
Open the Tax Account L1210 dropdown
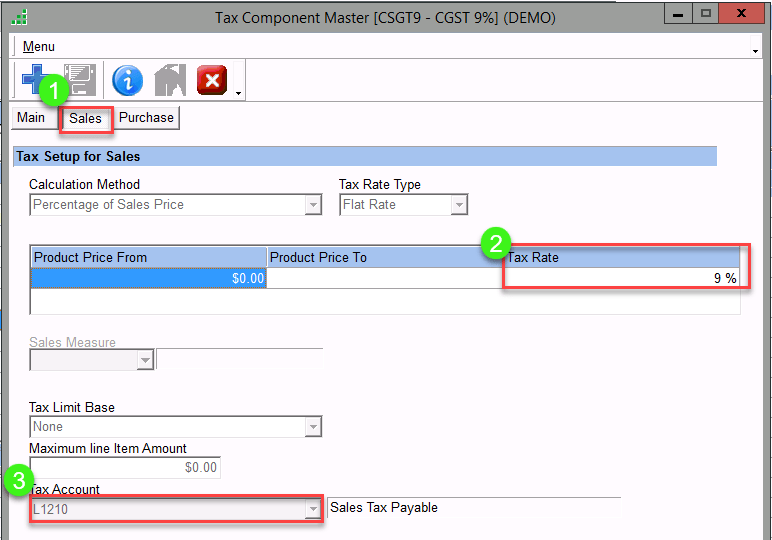pos(313,510)
